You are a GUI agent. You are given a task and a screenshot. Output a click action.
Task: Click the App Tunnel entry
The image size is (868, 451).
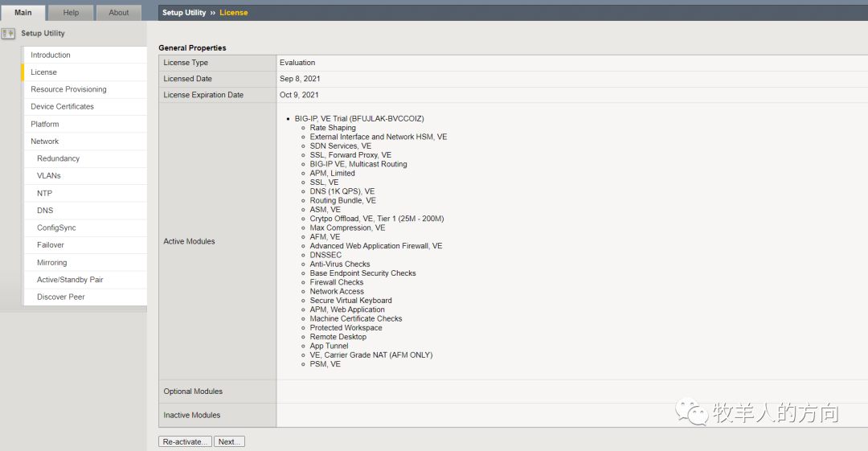pyautogui.click(x=329, y=346)
